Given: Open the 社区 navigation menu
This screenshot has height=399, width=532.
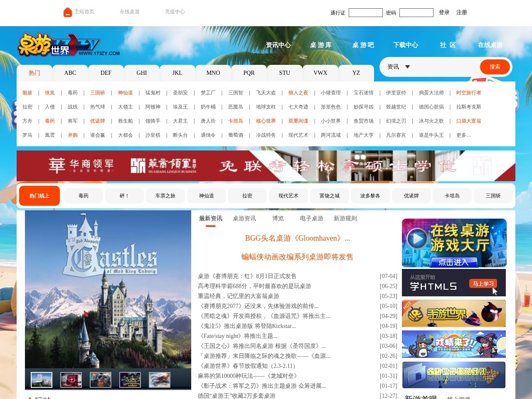Looking at the screenshot, I should tap(448, 45).
